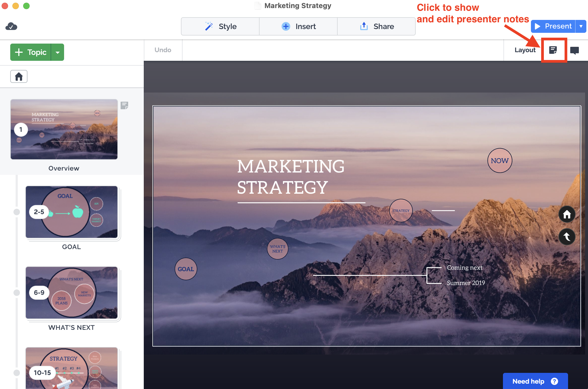
Task: Click the home icon in left sidebar
Action: (19, 77)
